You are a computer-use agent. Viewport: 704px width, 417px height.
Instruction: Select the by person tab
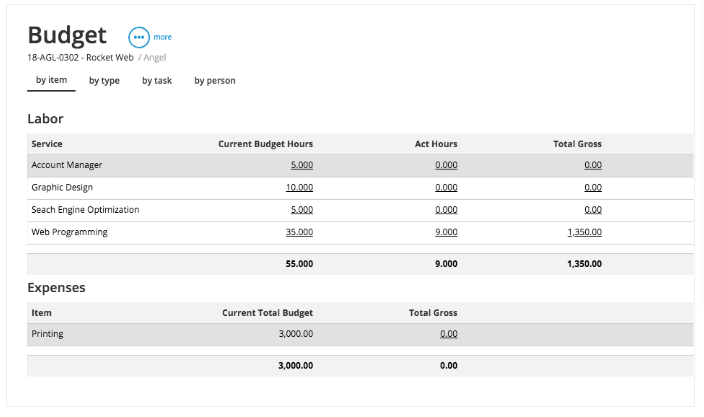(215, 81)
